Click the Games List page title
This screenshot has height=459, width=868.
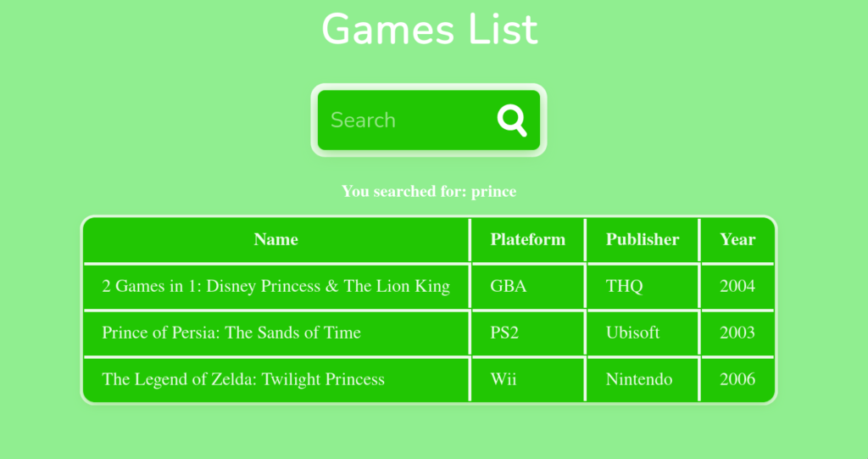coord(429,30)
